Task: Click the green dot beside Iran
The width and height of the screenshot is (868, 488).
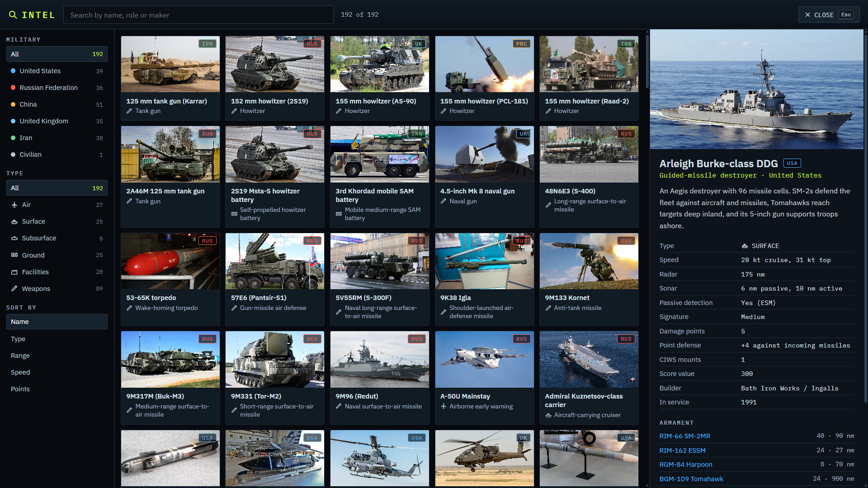Action: (13, 138)
